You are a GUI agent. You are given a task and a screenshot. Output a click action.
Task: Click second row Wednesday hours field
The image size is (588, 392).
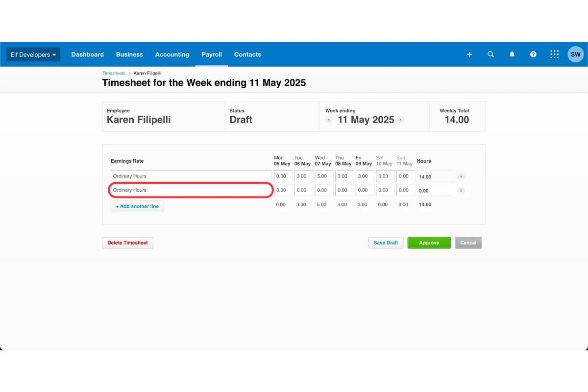(324, 190)
